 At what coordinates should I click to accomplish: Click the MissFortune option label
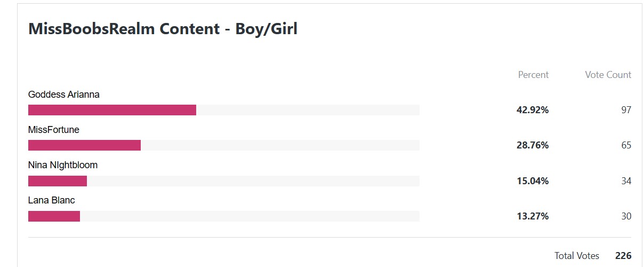pos(54,130)
